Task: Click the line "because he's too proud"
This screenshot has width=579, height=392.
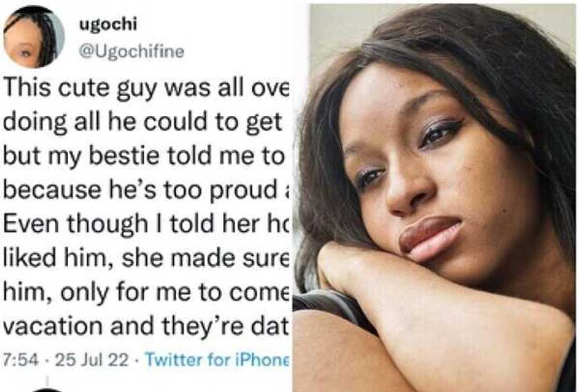Action: point(145,191)
